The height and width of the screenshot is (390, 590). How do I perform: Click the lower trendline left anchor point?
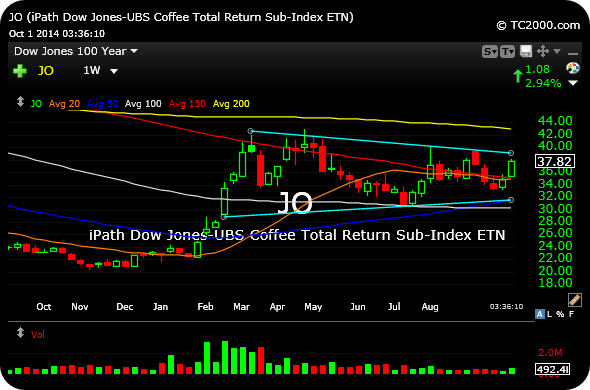tap(224, 217)
